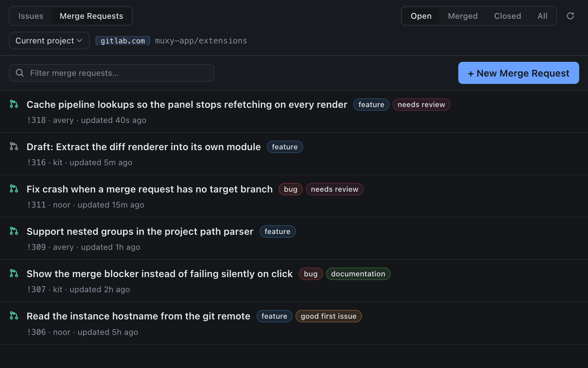Click "!316 · kit · updated 5m ago" text
The image size is (588, 368).
80,163
